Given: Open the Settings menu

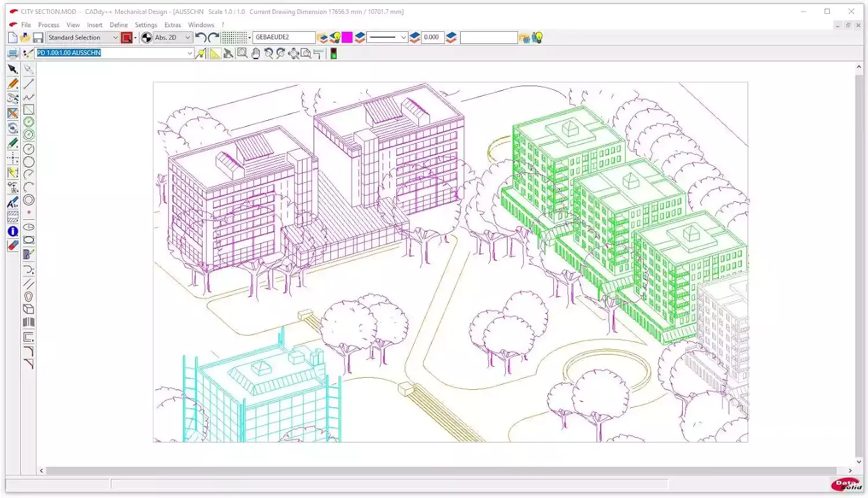Looking at the screenshot, I should click(x=146, y=25).
